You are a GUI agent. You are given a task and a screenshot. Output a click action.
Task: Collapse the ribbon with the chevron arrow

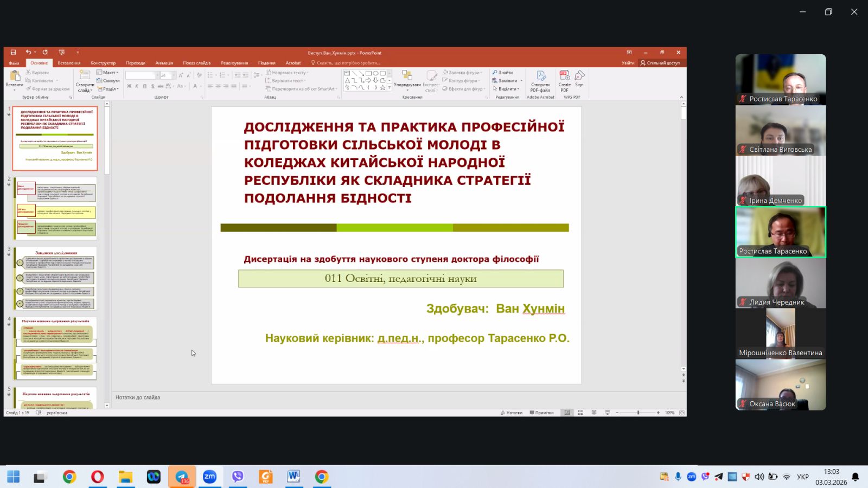click(x=681, y=97)
